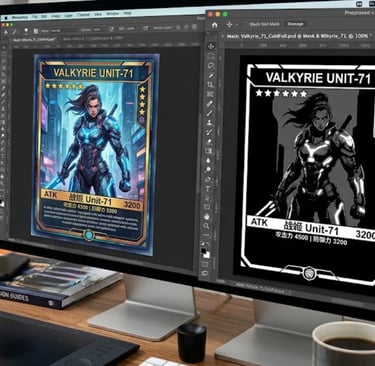Screen dimensions: 375x366
Task: Open the Edit menu in the menu bar
Action: pos(44,16)
